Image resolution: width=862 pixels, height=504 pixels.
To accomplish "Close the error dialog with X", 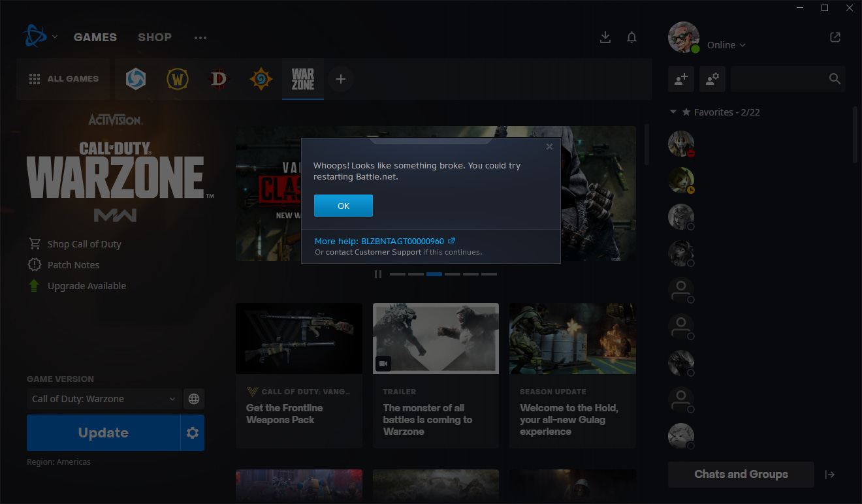I will click(x=549, y=147).
